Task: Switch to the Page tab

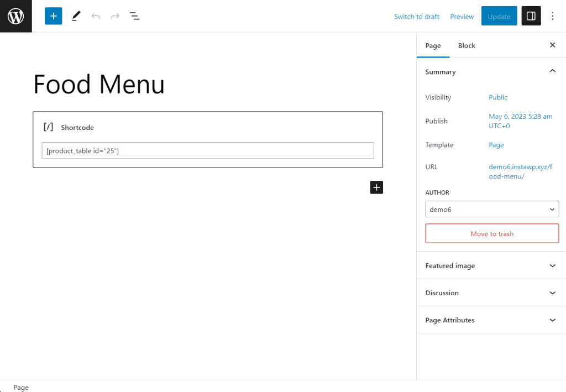Action: tap(433, 45)
